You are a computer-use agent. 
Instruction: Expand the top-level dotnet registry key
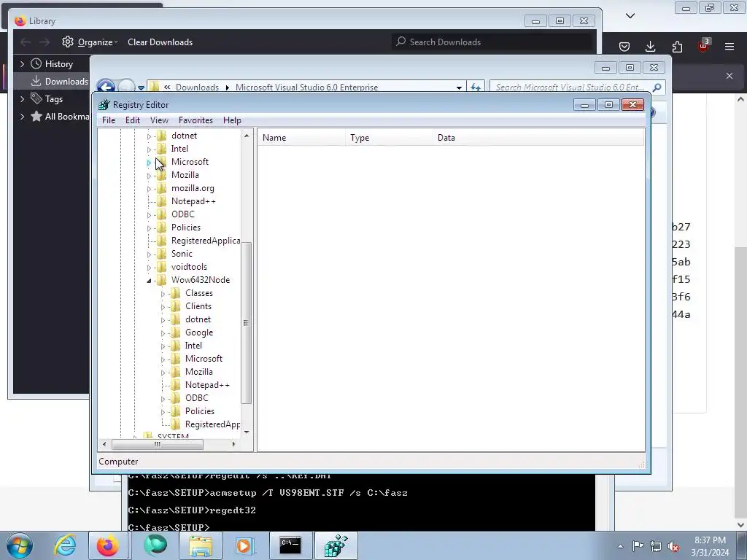pyautogui.click(x=149, y=136)
